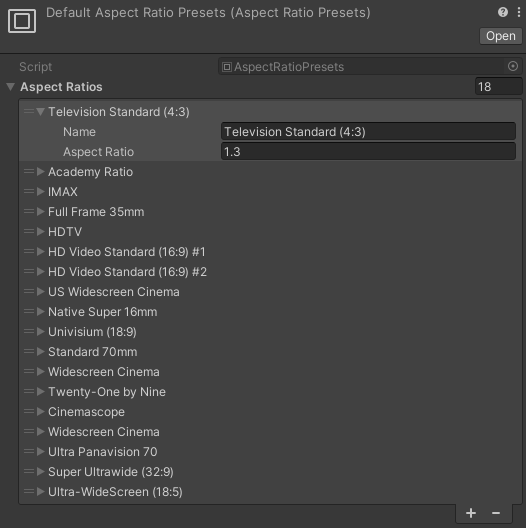Click the object picker circle beside the Script field
This screenshot has height=528, width=526.
(513, 66)
